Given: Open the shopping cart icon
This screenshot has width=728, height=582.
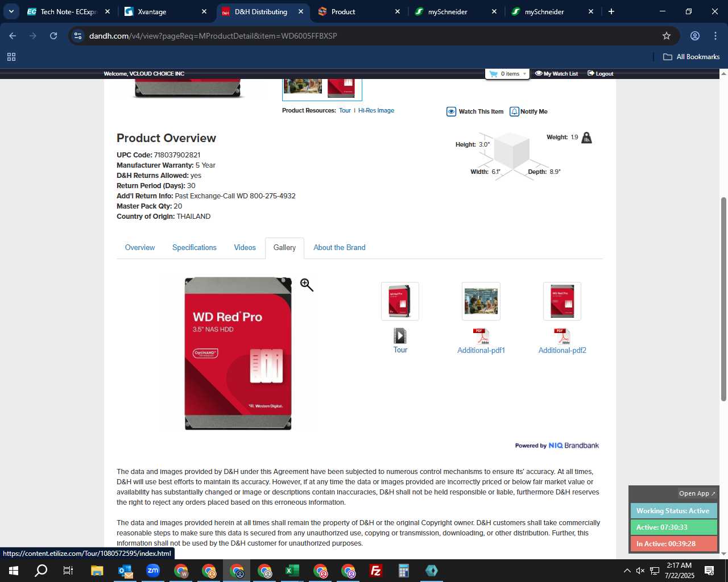Looking at the screenshot, I should [x=493, y=74].
